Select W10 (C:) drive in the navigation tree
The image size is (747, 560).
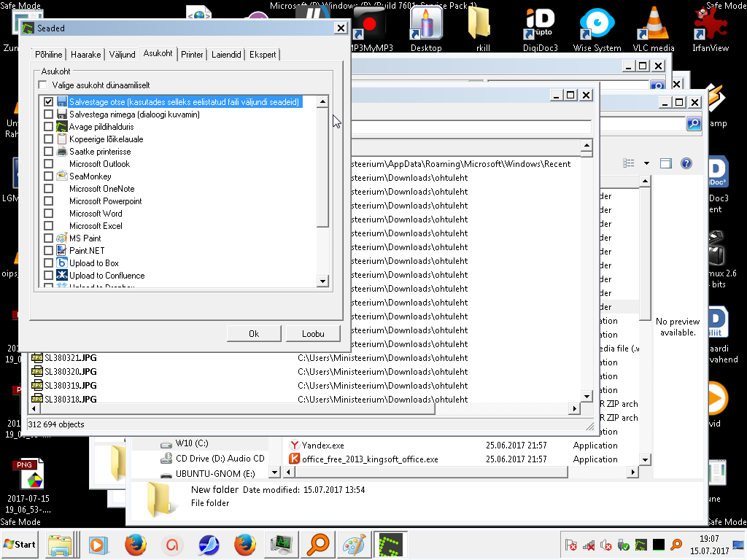192,443
